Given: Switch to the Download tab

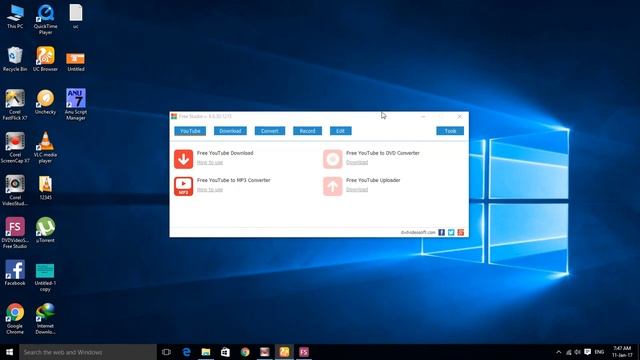Looking at the screenshot, I should pyautogui.click(x=230, y=131).
